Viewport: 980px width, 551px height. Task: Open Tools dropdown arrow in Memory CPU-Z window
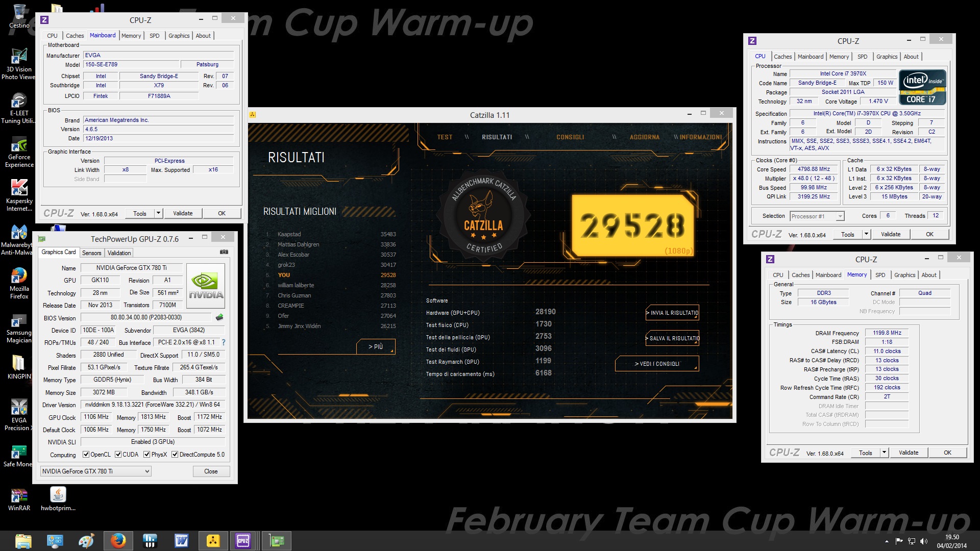[884, 453]
